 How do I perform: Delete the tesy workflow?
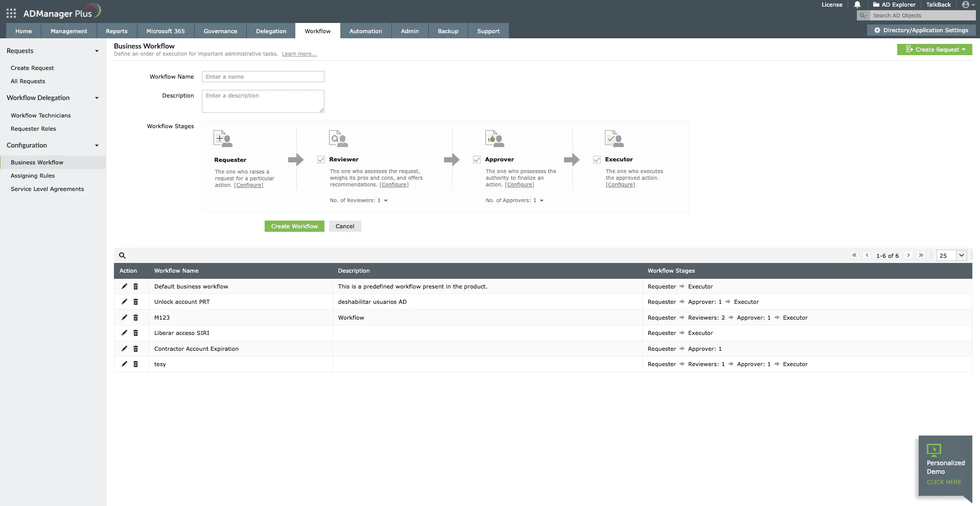tap(135, 364)
